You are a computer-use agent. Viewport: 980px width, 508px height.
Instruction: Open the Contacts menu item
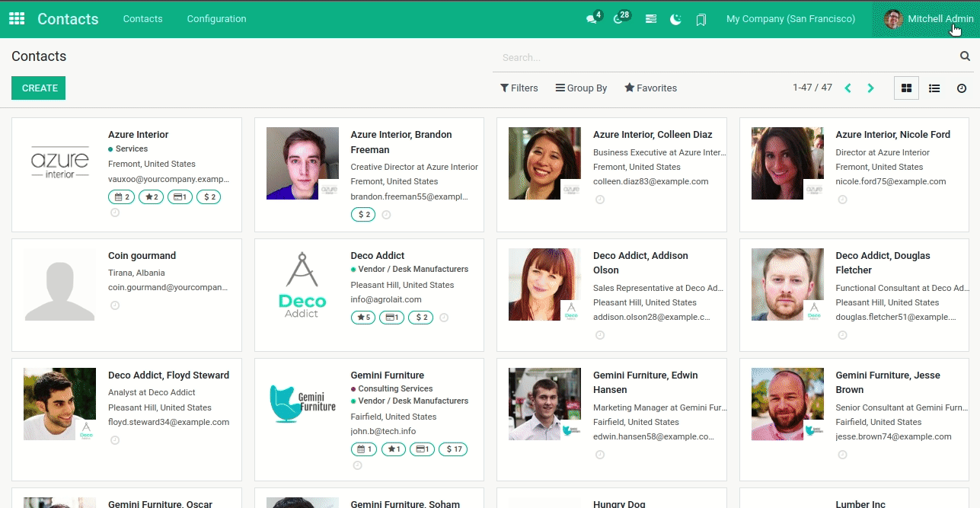click(143, 19)
